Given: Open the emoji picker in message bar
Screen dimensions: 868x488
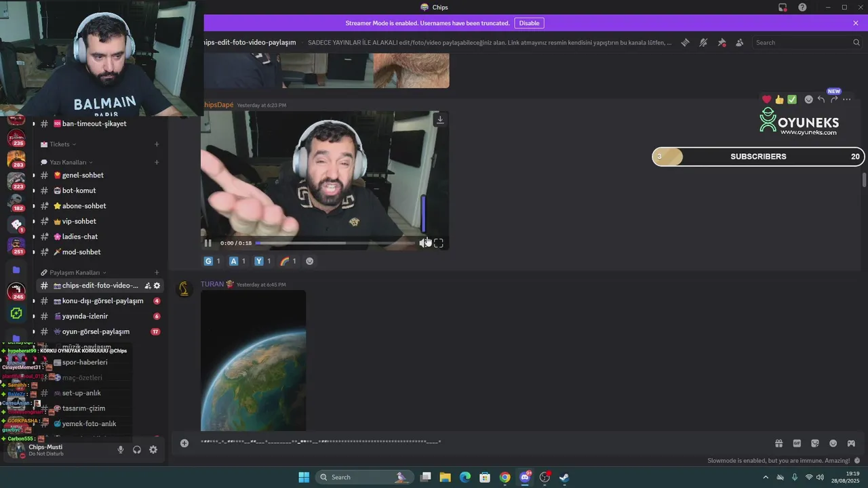Looking at the screenshot, I should 833,443.
